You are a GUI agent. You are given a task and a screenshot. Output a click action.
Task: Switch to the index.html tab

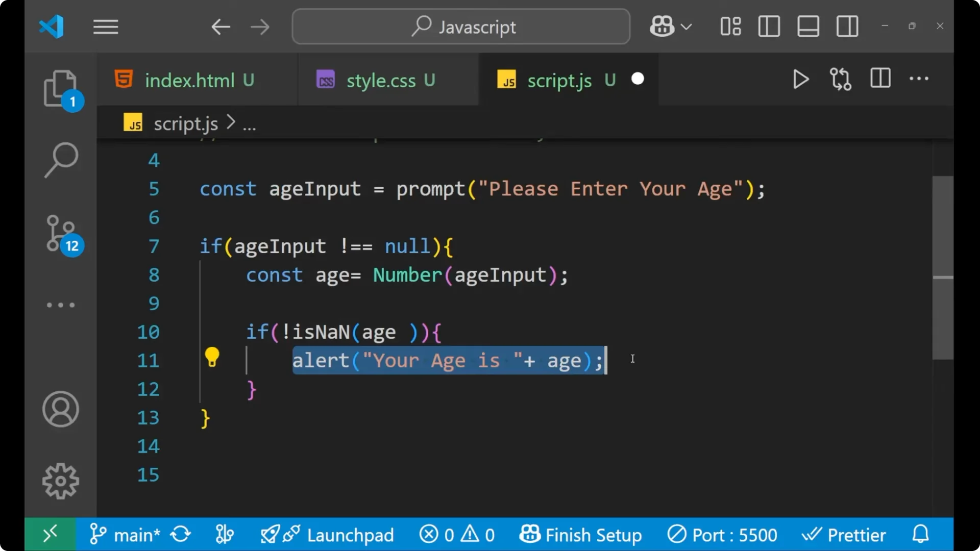(x=189, y=80)
